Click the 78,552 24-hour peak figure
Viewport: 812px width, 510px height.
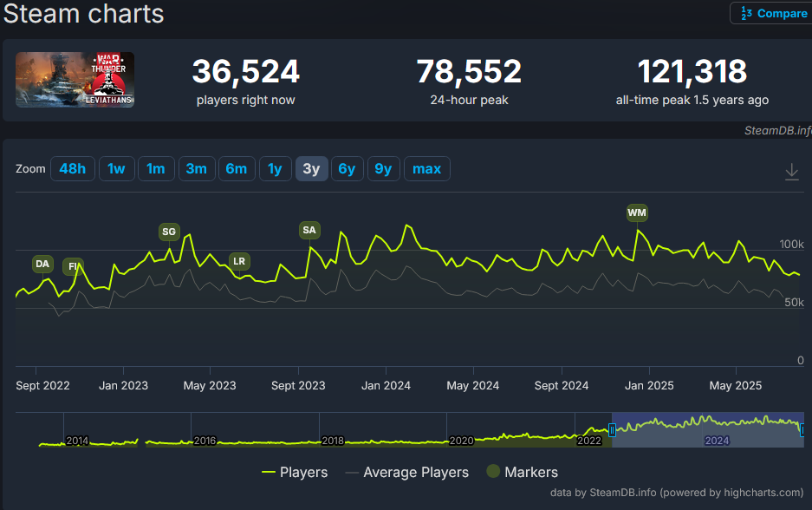pos(469,71)
